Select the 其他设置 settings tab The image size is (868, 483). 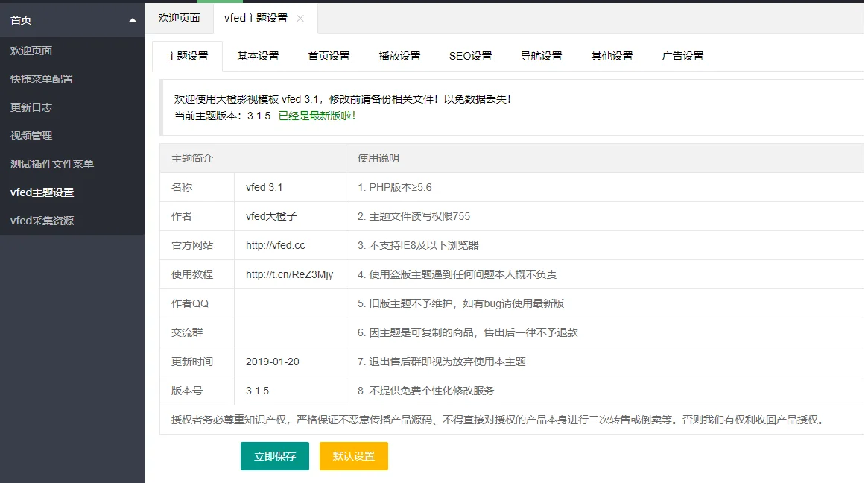tap(612, 56)
